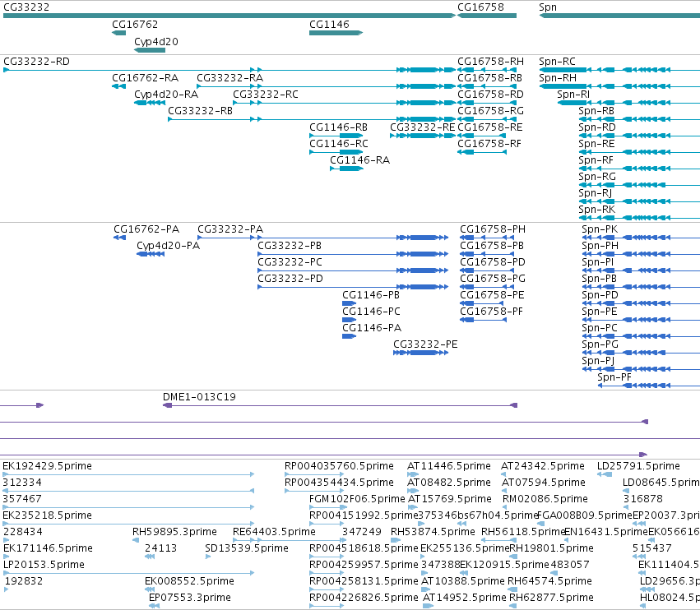Screen dimensions: 700x610
Task: Select the LP20153.5prime EST label
Action: [44, 565]
